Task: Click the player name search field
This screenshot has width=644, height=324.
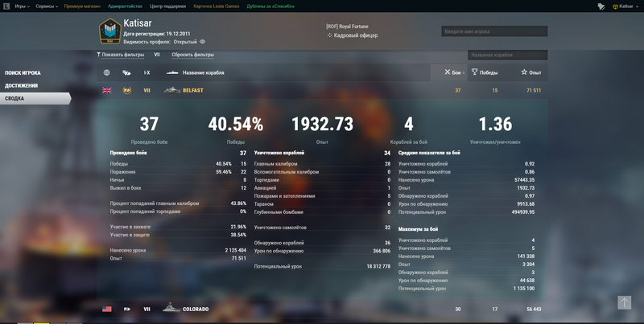Action: pos(493,31)
